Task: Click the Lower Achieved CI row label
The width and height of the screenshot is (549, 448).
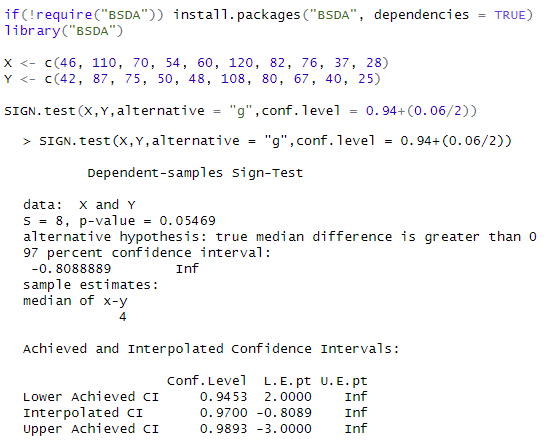Action: coord(91,397)
